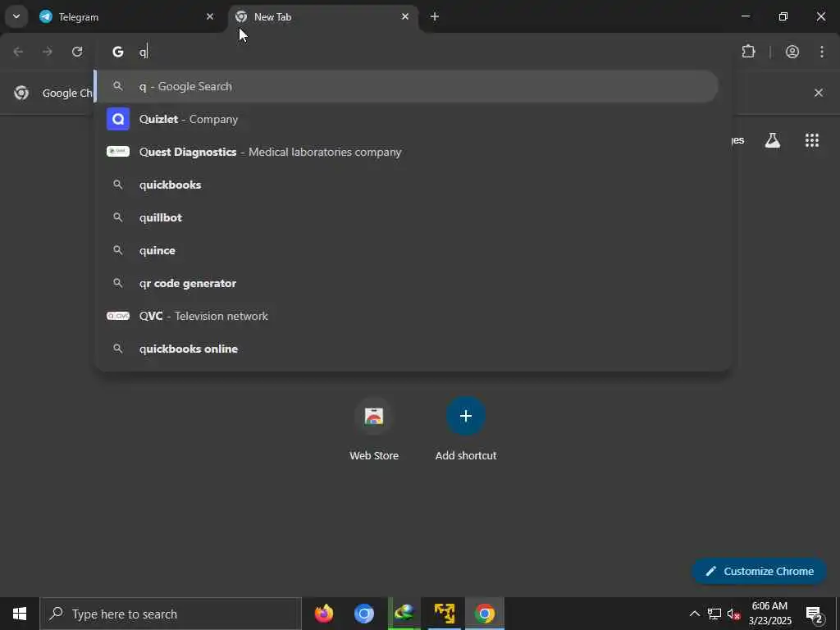840x630 pixels.
Task: Open the Web Store shortcut
Action: (x=374, y=428)
